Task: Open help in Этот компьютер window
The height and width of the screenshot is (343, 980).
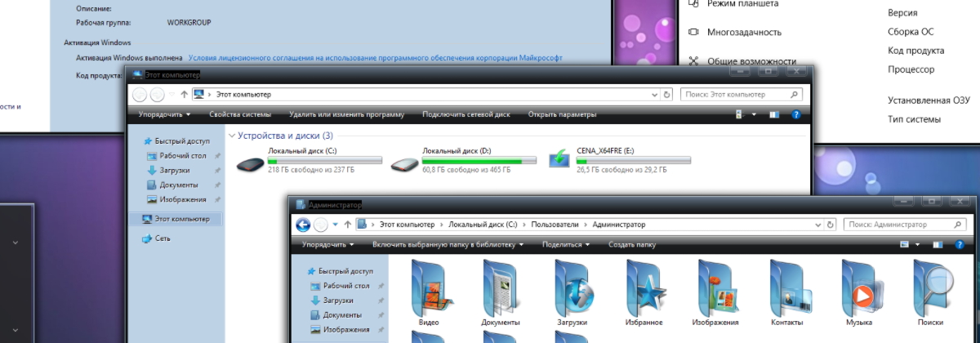Action: tap(796, 115)
